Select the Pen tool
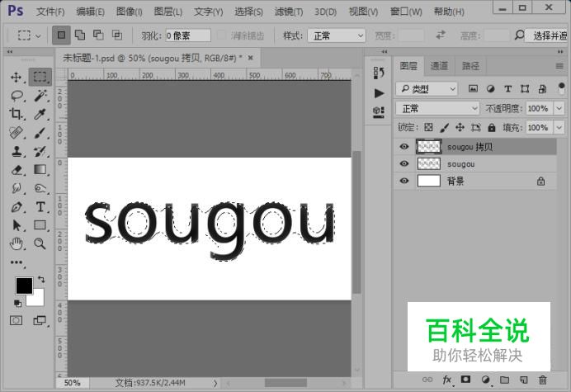Screen dimensions: 571x392 (16, 207)
